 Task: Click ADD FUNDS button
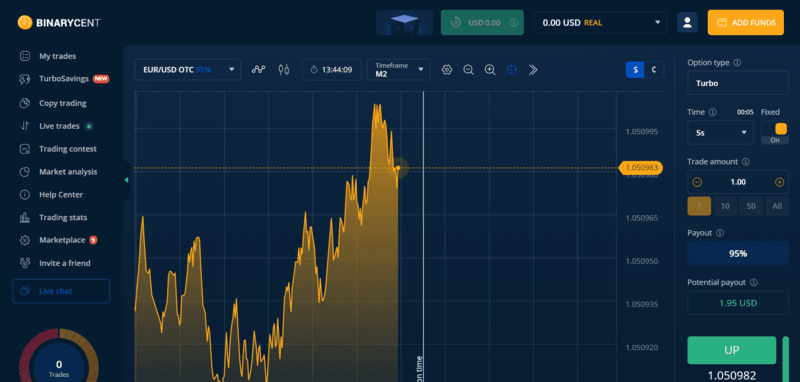coord(745,22)
